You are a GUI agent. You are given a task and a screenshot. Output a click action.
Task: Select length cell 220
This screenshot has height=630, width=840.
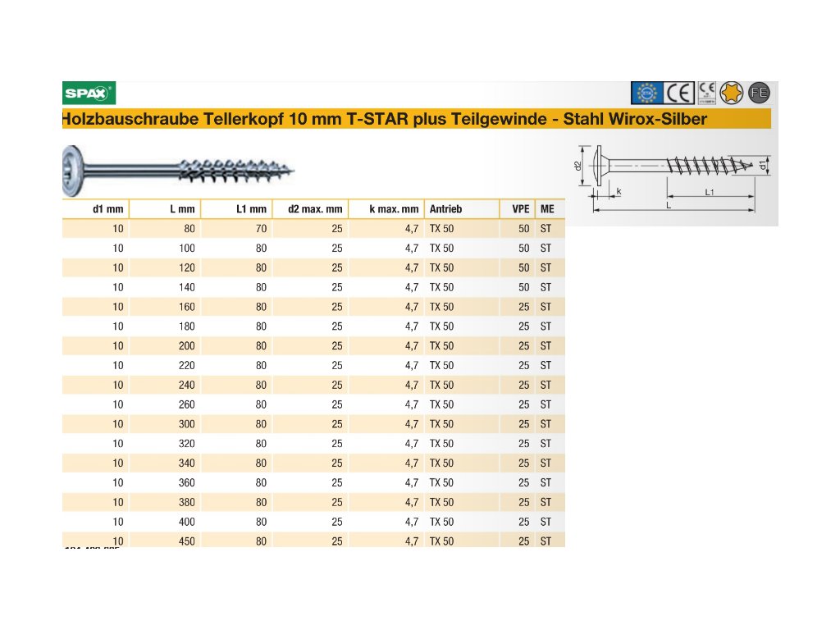click(x=187, y=365)
